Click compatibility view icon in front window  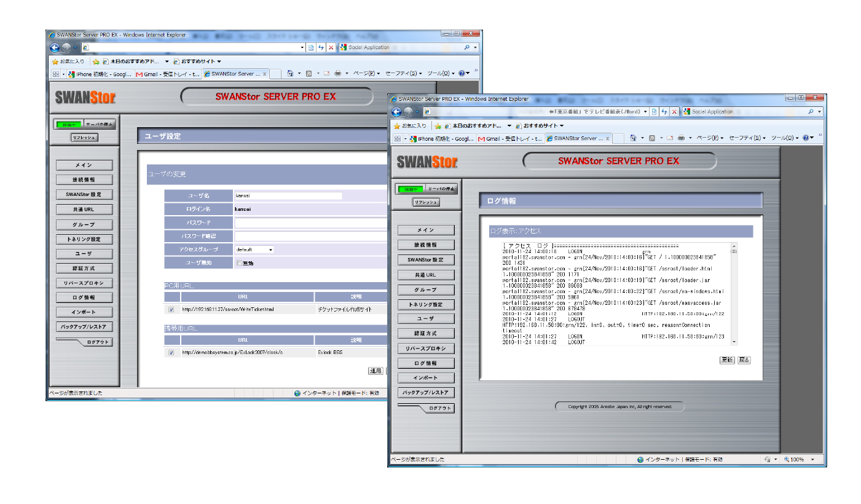pyautogui.click(x=655, y=112)
